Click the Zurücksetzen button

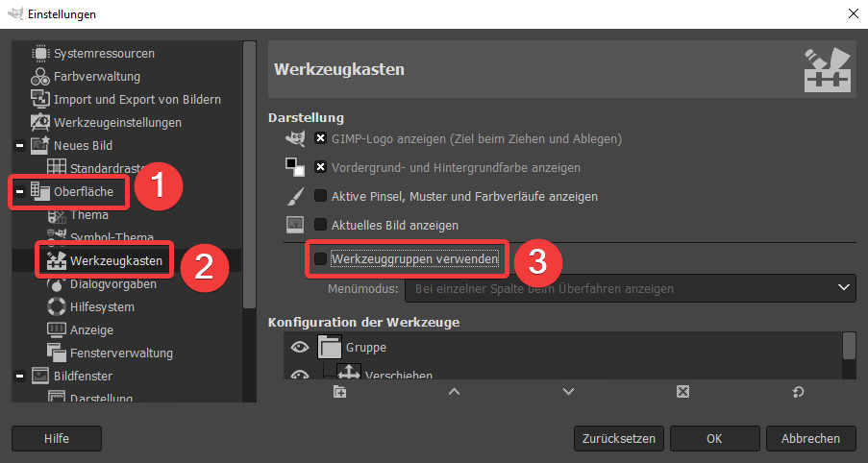pyautogui.click(x=619, y=439)
